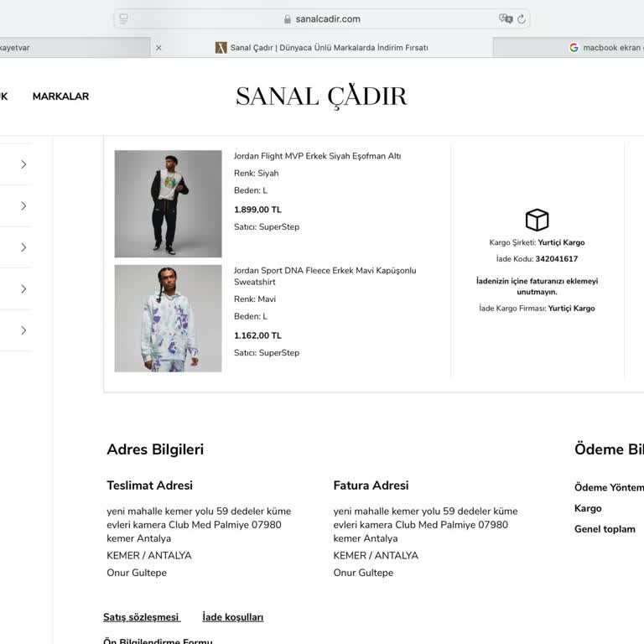This screenshot has width=644, height=644.
Task: Click the Jordan Flight MVP Erkek Siyah Eşofman Altı title
Action: pos(318,156)
